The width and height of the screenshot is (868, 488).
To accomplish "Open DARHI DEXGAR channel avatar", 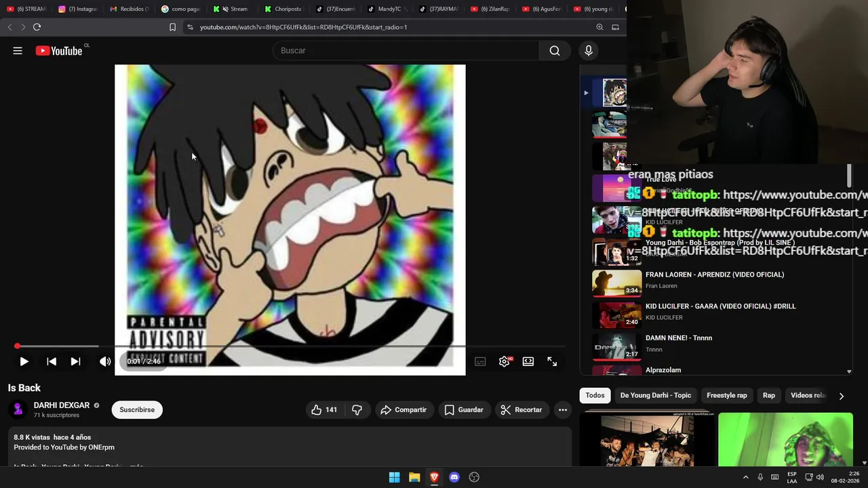I will coord(18,409).
